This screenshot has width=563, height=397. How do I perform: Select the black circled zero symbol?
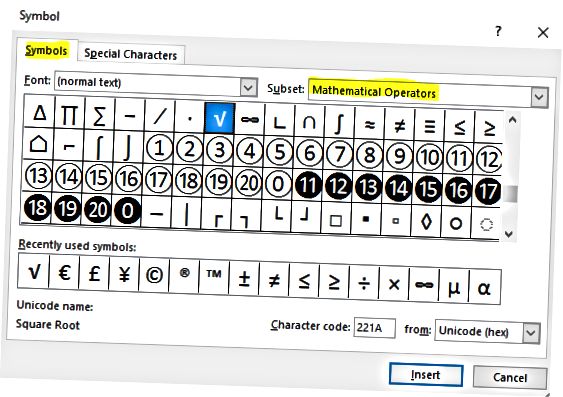pos(127,210)
